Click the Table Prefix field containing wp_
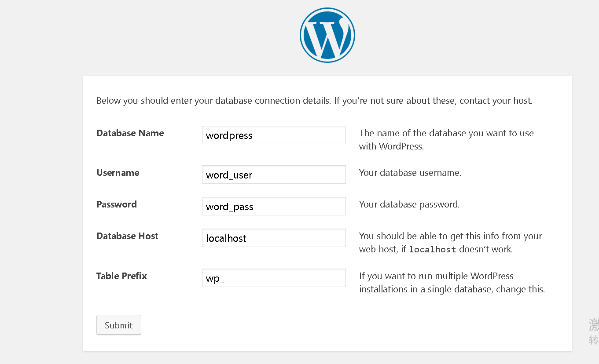This screenshot has height=364, width=599. (274, 278)
